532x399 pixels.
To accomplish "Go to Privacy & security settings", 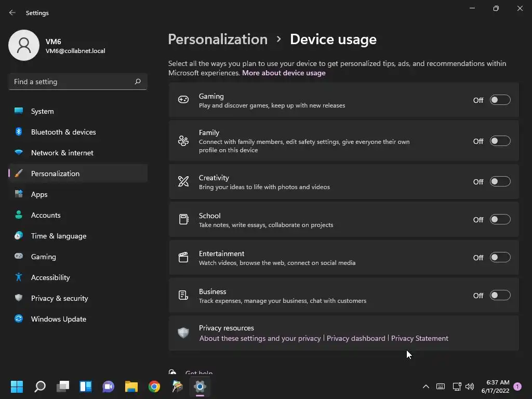I will 59,298.
